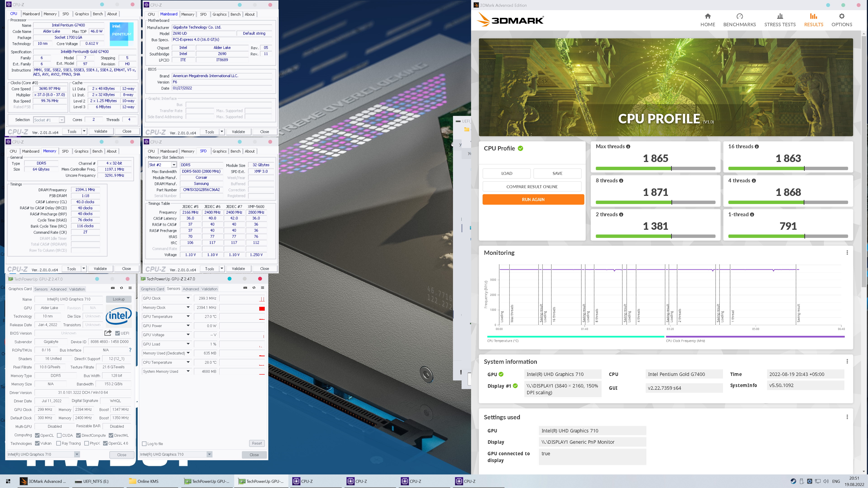The height and width of the screenshot is (488, 868).
Task: Click Lookup button in GPU-Z
Action: (x=119, y=299)
